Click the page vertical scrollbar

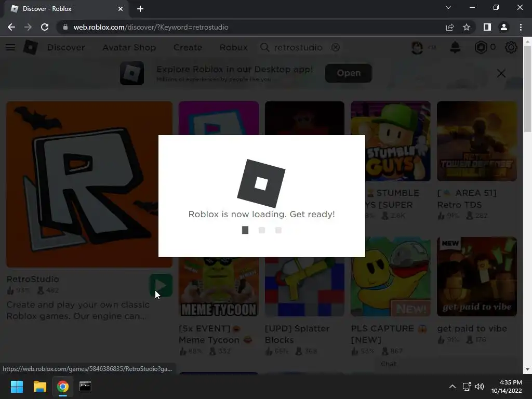(527, 88)
